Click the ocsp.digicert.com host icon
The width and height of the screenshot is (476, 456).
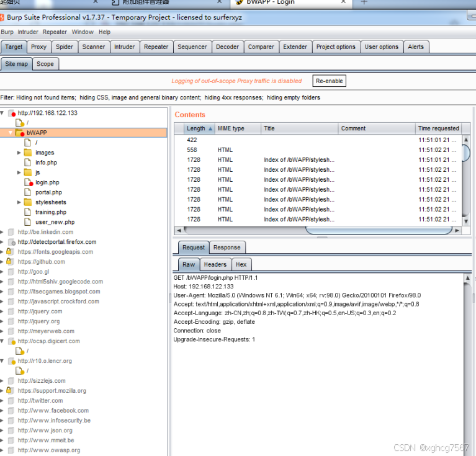click(x=12, y=341)
